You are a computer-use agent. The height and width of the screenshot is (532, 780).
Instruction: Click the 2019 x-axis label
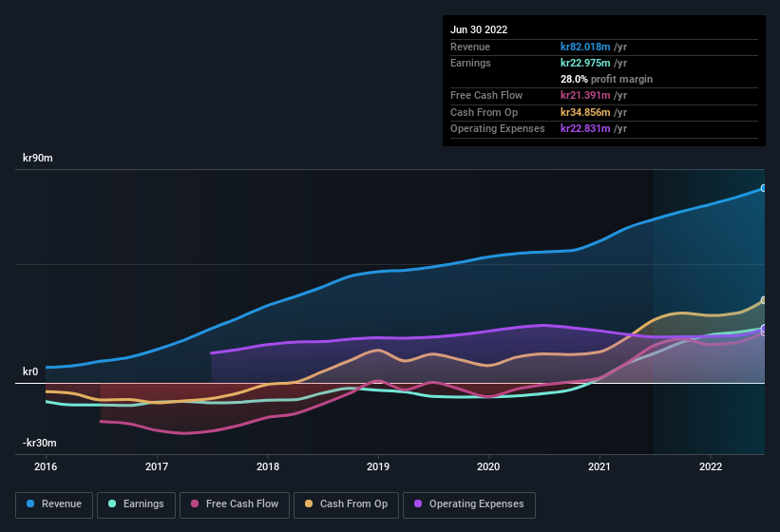pyautogui.click(x=378, y=466)
